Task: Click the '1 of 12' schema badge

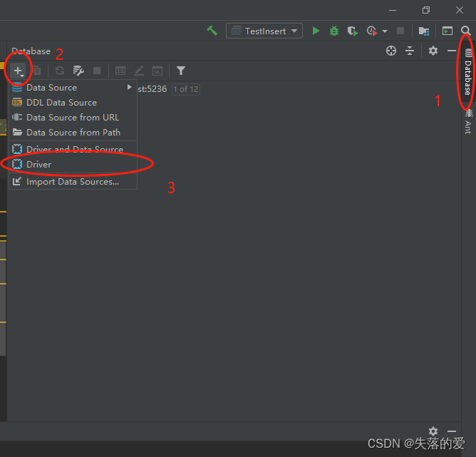Action: [186, 89]
